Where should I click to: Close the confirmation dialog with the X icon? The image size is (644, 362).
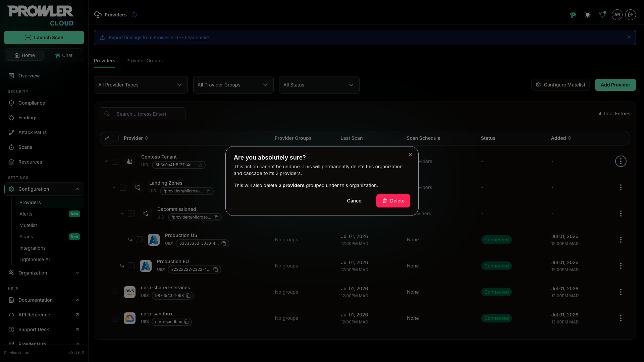pyautogui.click(x=410, y=155)
